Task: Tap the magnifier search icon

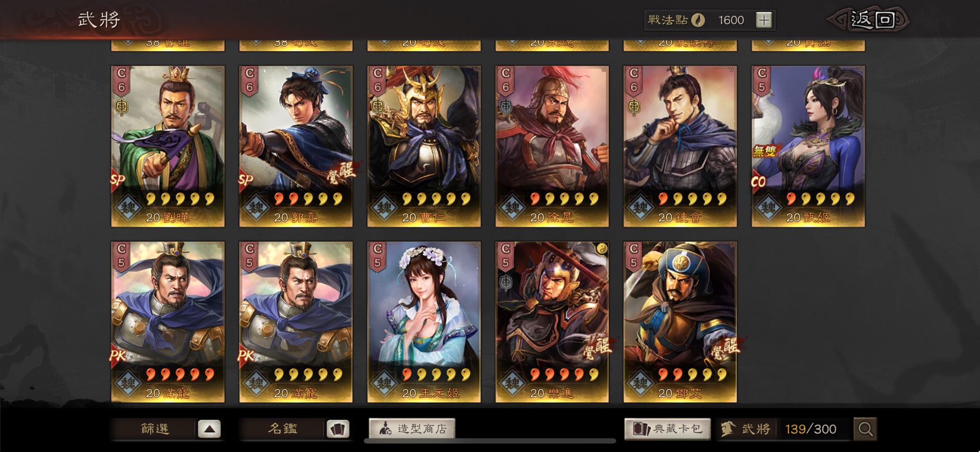Action: pos(866,429)
